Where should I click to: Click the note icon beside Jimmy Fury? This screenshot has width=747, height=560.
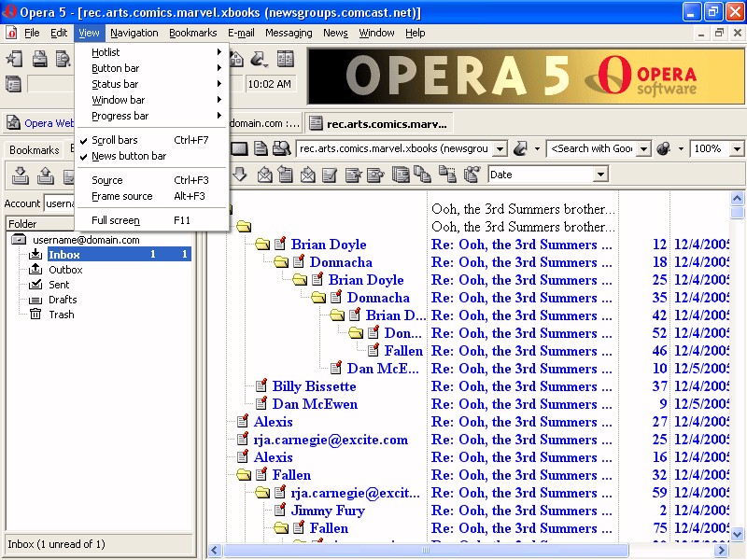[x=280, y=510]
